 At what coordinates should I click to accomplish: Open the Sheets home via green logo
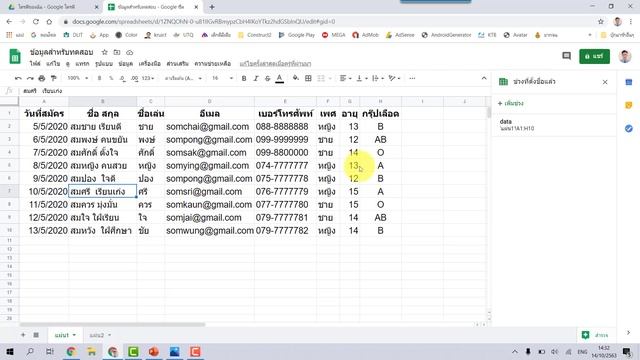[x=15, y=56]
